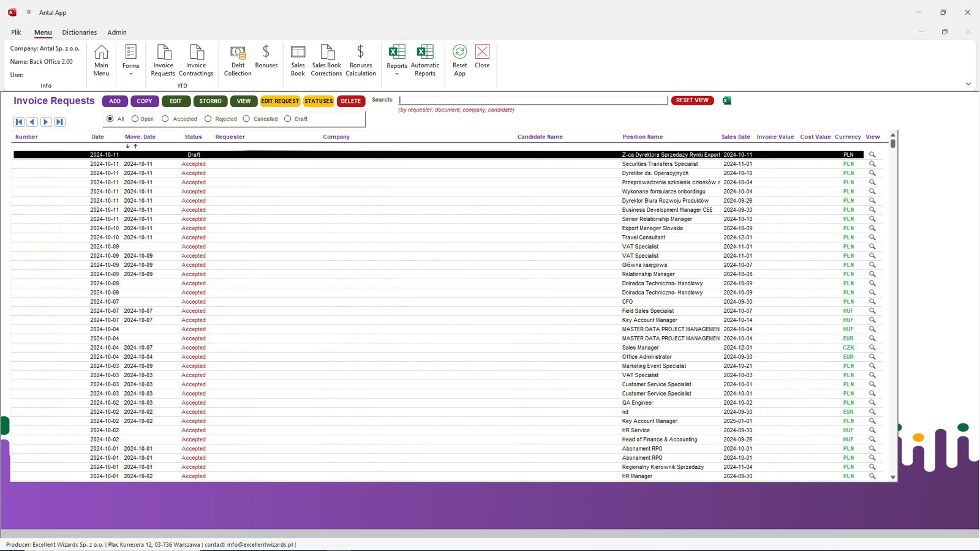
Task: Jump to the last record navigation arrow
Action: click(59, 122)
